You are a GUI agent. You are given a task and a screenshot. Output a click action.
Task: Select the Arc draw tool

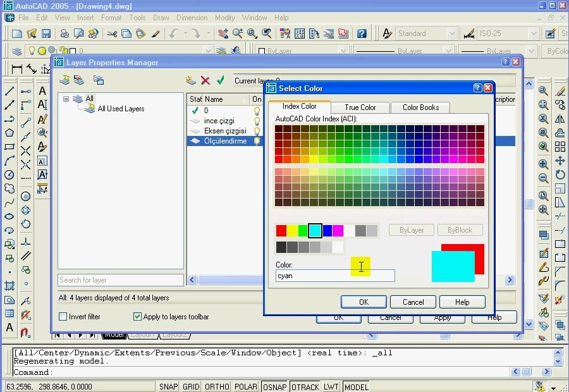(x=9, y=161)
